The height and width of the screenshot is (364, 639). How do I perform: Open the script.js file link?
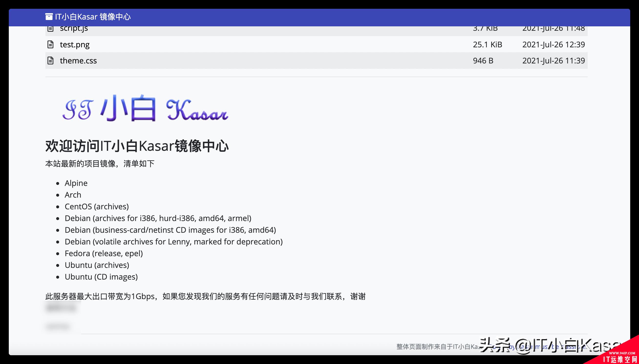click(74, 29)
